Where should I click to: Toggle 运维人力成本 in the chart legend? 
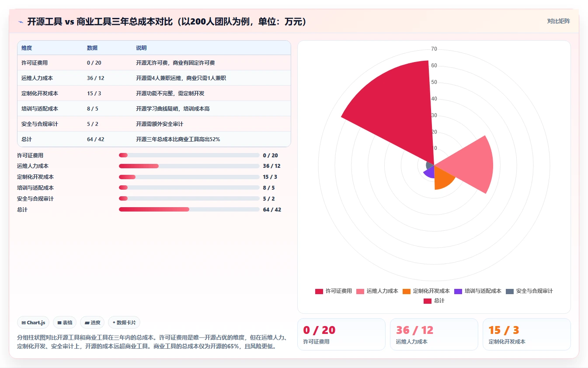click(x=377, y=291)
